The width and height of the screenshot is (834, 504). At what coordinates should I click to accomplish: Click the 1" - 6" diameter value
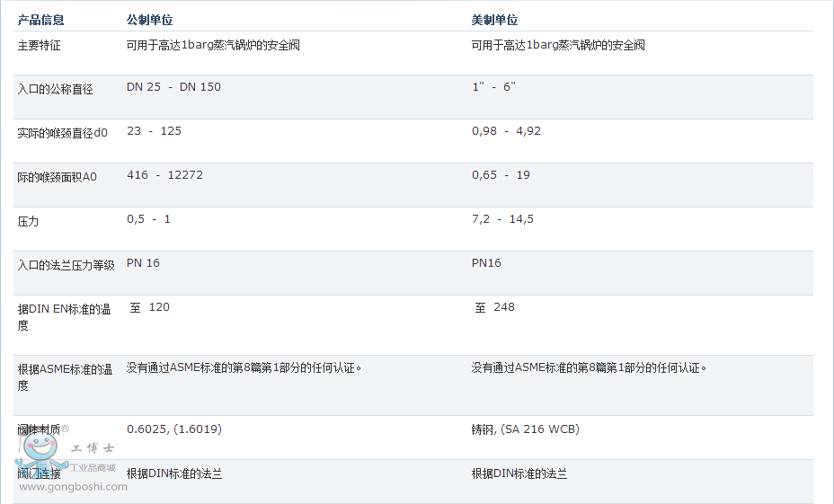[x=493, y=87]
